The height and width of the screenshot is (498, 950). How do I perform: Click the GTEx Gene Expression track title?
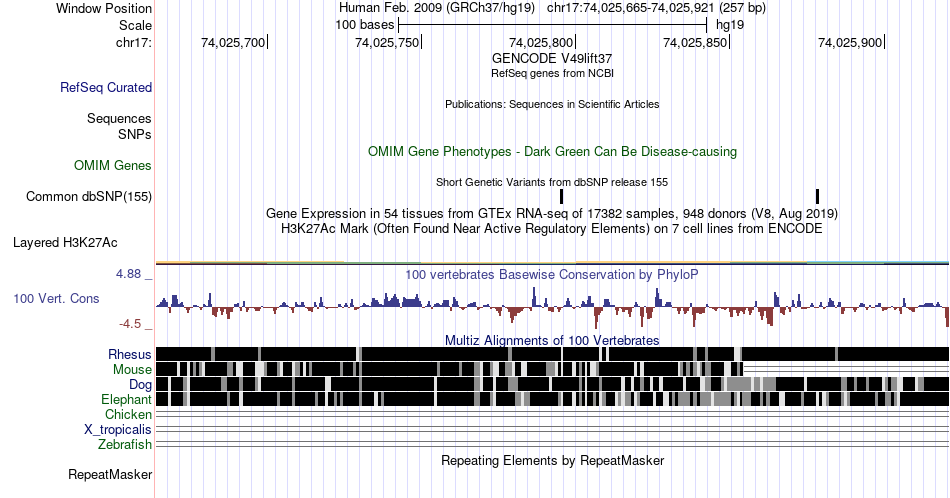click(552, 213)
